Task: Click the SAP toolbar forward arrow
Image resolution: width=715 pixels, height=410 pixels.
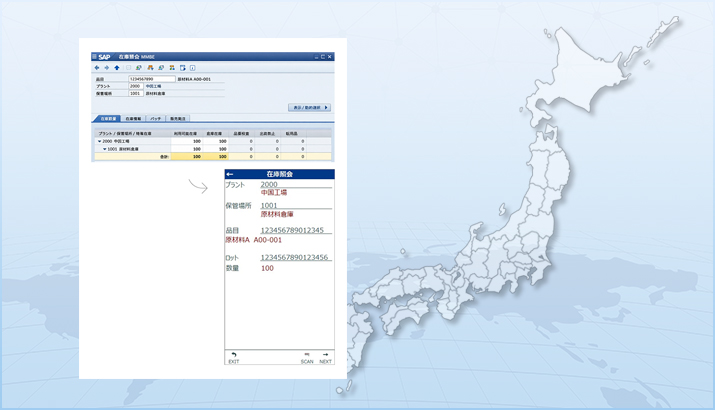Action: point(106,68)
